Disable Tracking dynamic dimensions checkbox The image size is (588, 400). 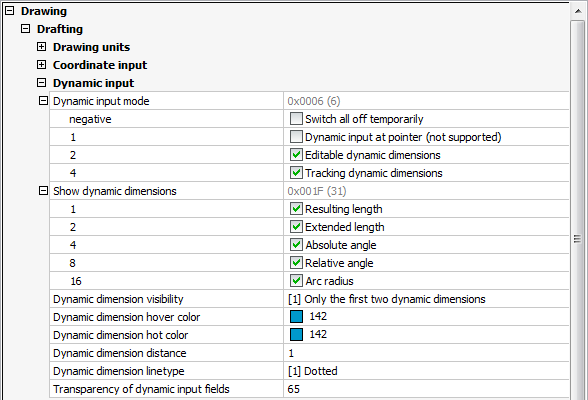click(x=296, y=172)
